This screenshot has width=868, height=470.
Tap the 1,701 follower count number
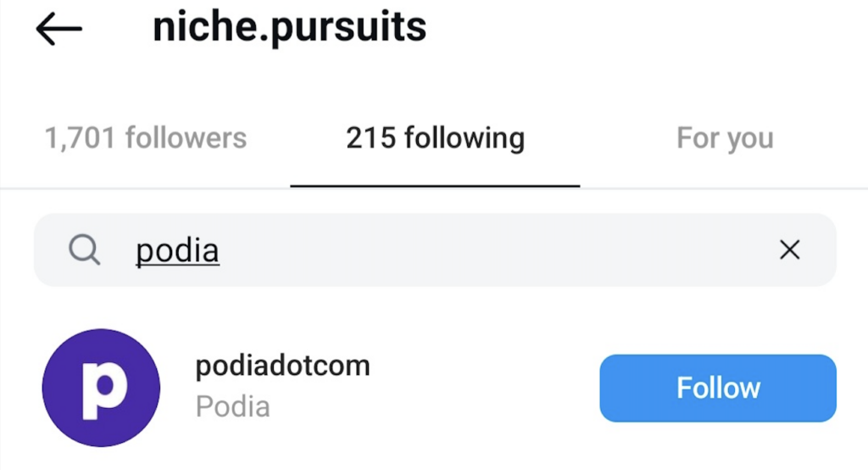point(80,138)
